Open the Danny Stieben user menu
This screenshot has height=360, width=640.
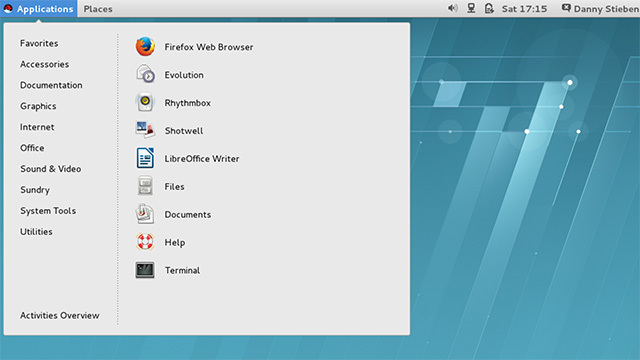point(600,9)
